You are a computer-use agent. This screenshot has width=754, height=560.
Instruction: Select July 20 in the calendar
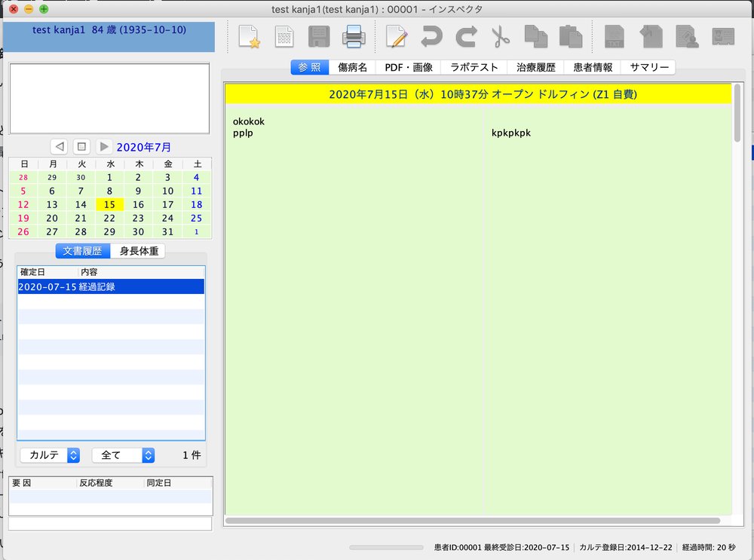[52, 219]
